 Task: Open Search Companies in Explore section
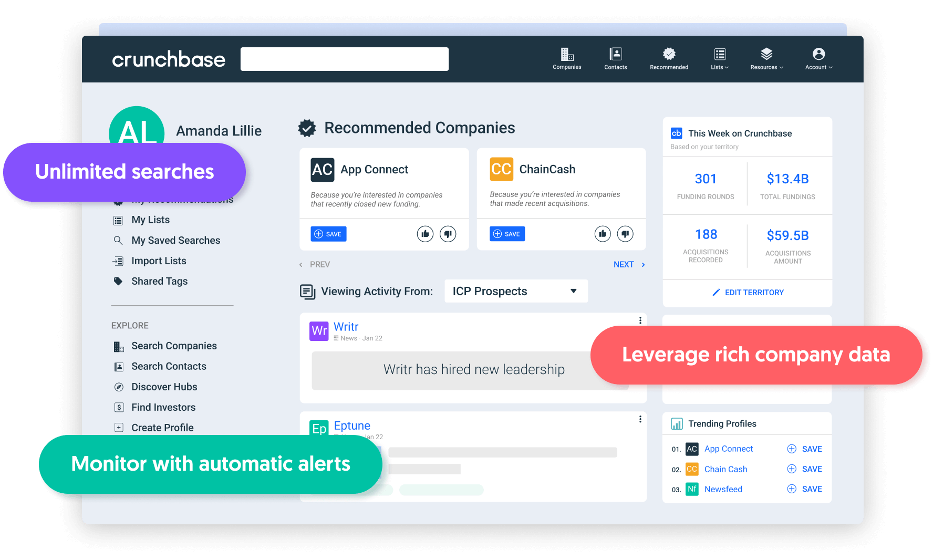(174, 346)
